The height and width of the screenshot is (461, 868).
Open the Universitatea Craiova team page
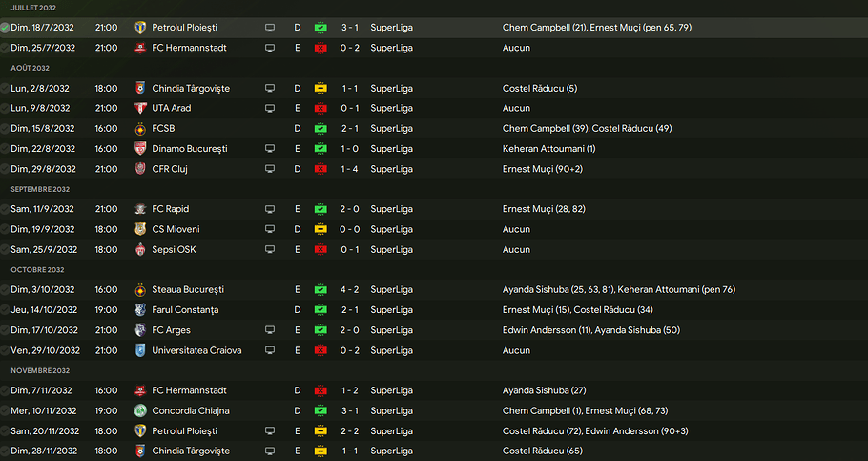pyautogui.click(x=196, y=350)
